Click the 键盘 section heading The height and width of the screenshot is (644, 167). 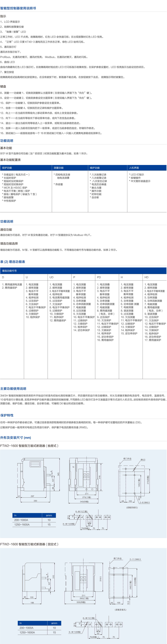tap(3, 87)
